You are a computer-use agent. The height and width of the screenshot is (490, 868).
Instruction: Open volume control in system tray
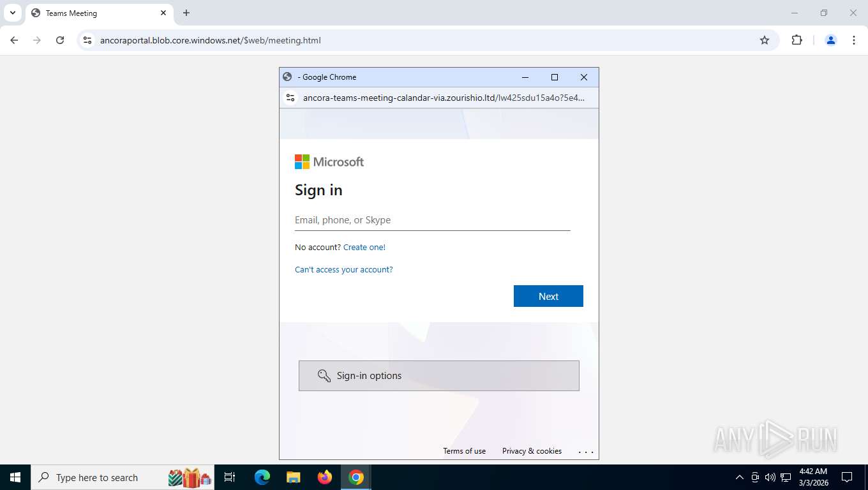tap(770, 477)
